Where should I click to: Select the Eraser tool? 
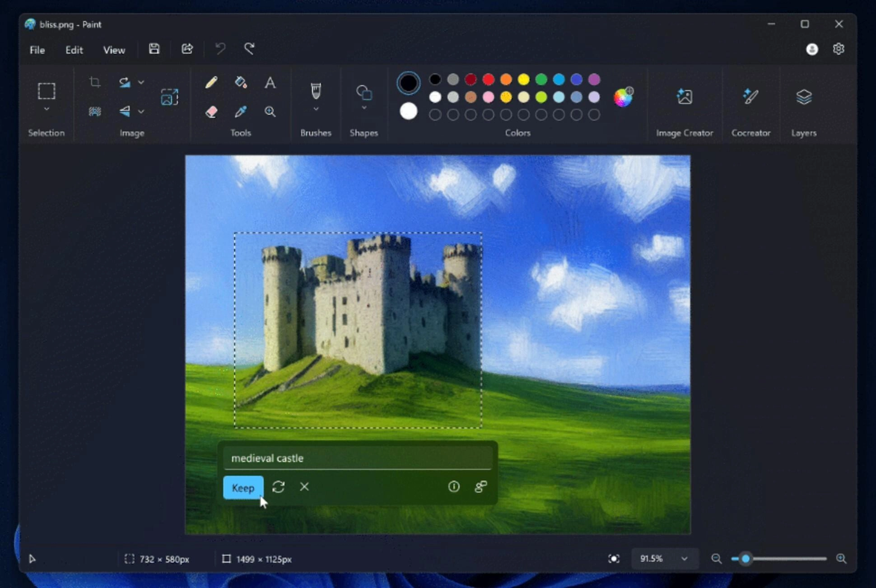[x=211, y=112]
